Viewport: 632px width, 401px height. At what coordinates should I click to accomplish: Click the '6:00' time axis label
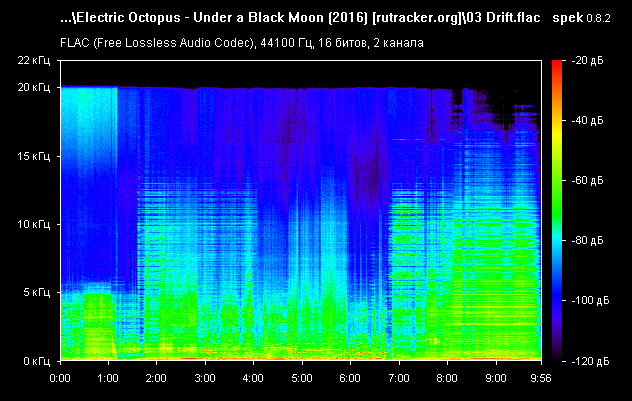[x=350, y=378]
